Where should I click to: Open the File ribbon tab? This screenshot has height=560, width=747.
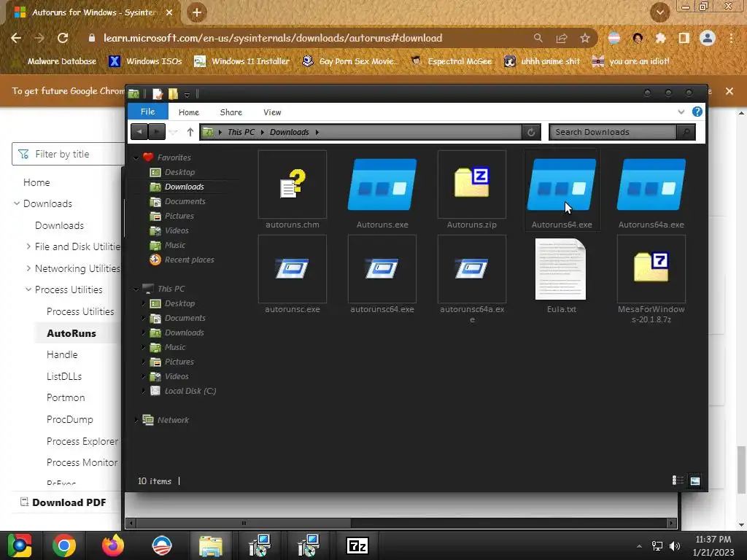click(147, 112)
